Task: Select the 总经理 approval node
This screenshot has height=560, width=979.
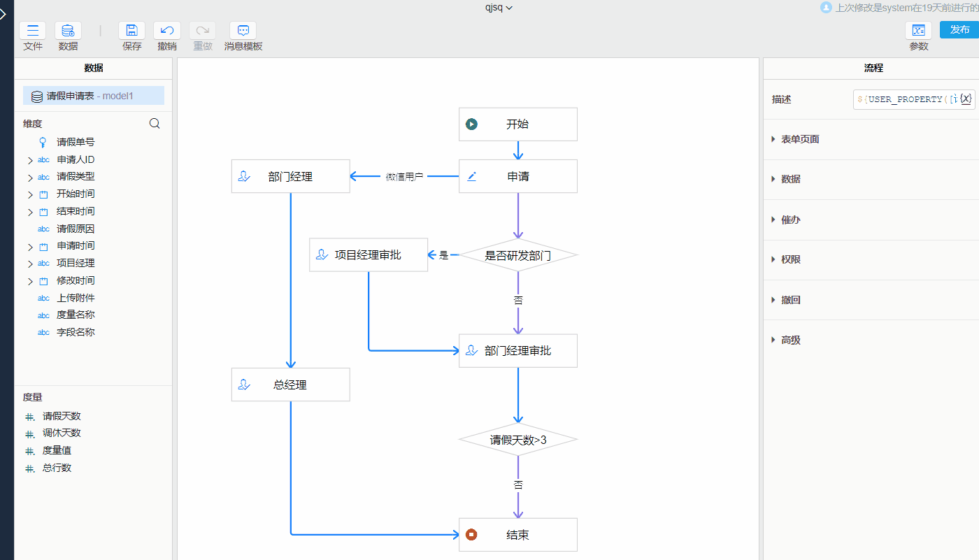Action: [x=290, y=385]
